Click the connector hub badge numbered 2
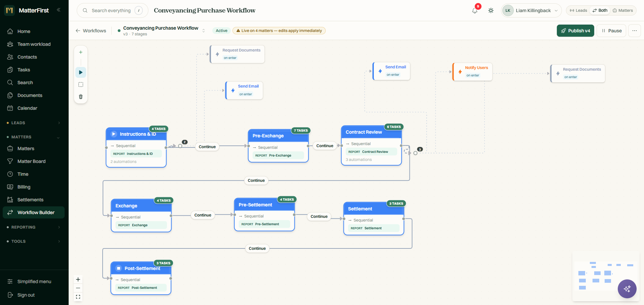Viewport: 644px width, 305px height. pos(185,142)
